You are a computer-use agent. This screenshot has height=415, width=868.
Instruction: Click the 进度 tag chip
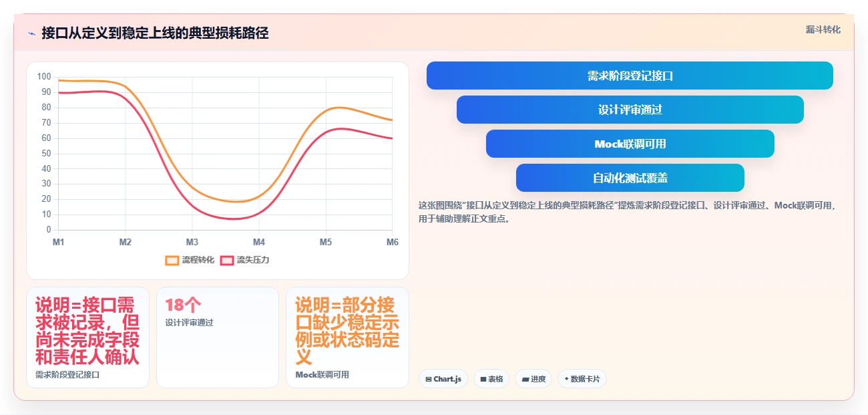(x=533, y=379)
